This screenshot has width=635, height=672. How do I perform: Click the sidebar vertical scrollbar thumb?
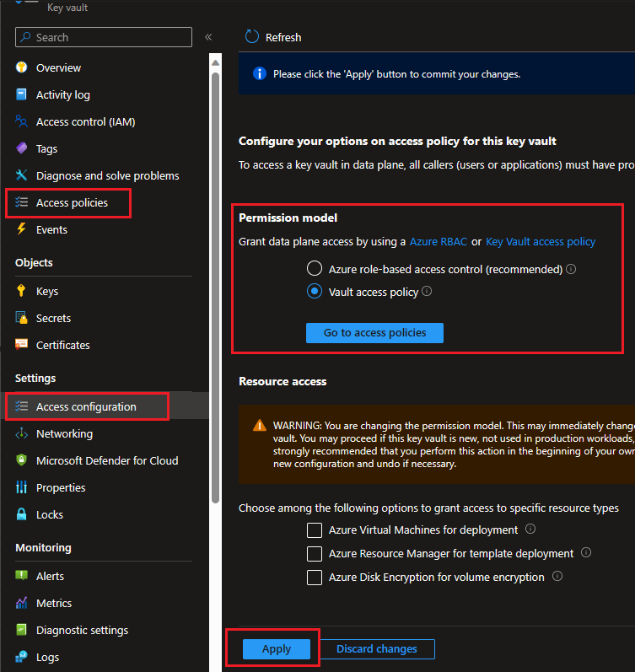pos(216,288)
